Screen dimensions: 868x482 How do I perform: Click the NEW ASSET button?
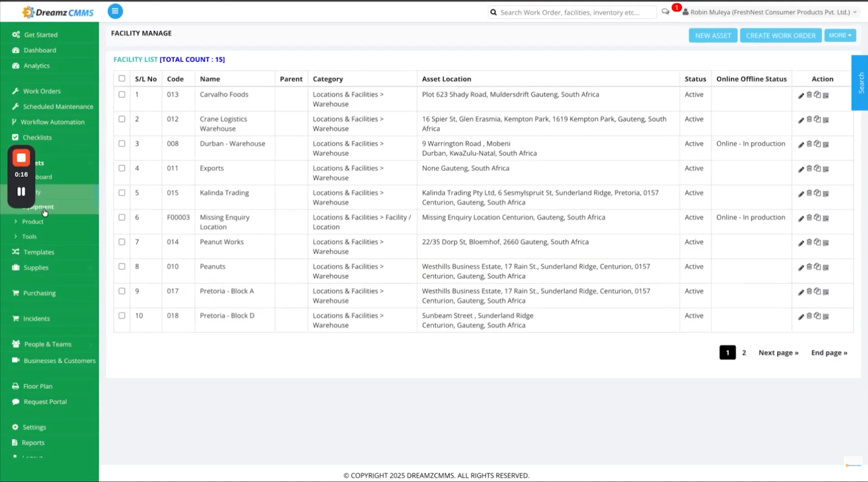coord(713,35)
